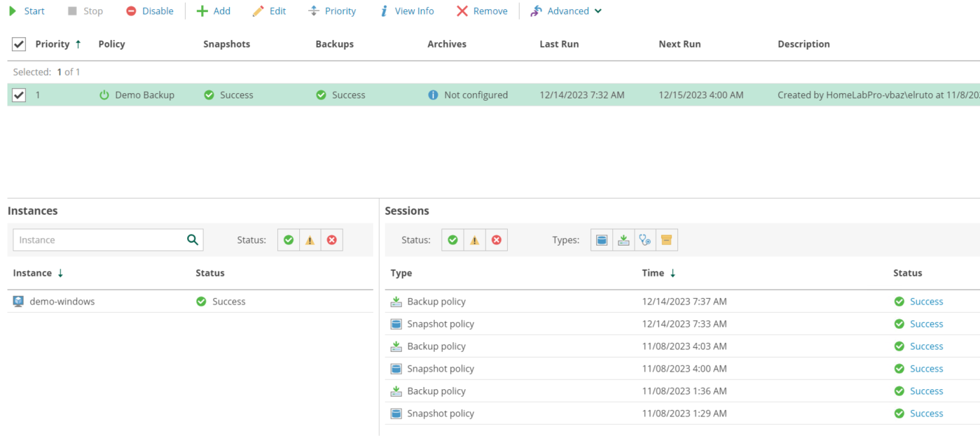Sort policies by Priority column header

tap(53, 44)
